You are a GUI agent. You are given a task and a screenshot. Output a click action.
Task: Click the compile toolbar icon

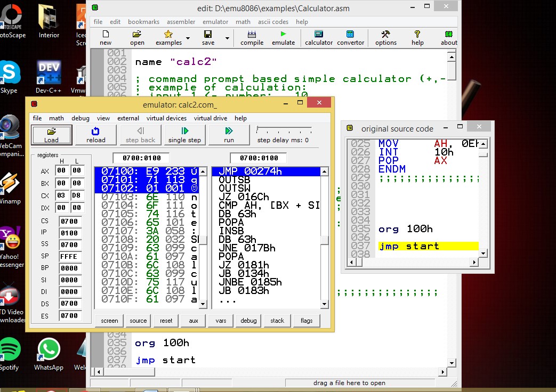[252, 37]
